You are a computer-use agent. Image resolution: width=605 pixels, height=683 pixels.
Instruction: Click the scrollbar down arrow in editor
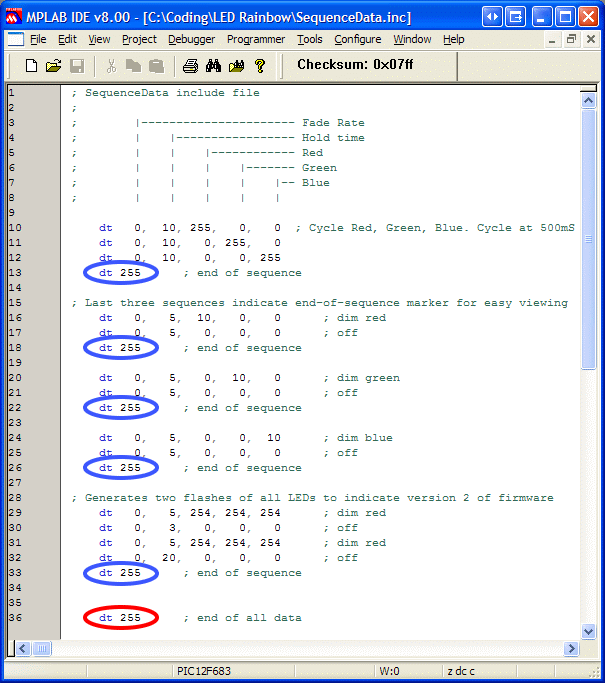pos(589,632)
